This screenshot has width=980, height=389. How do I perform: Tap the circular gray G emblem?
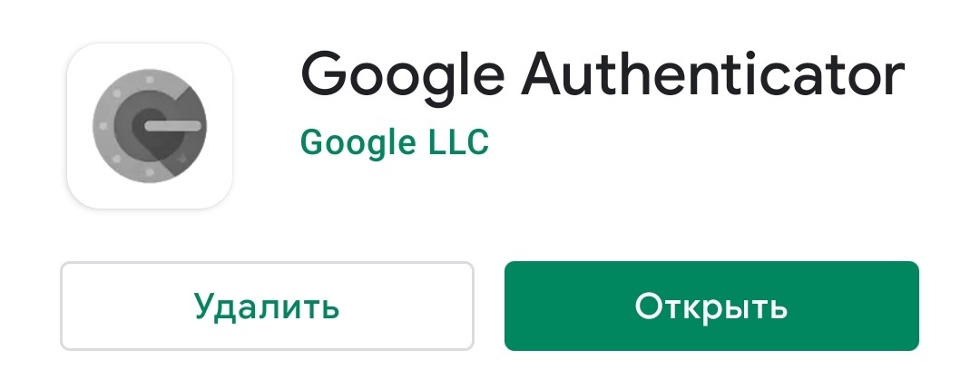click(x=150, y=125)
